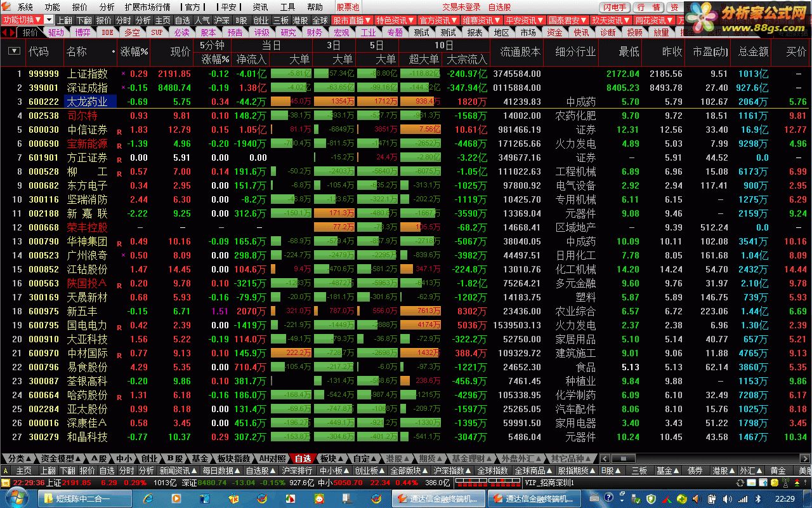Open the 工具 menu
812x508 pixels.
(x=287, y=7)
